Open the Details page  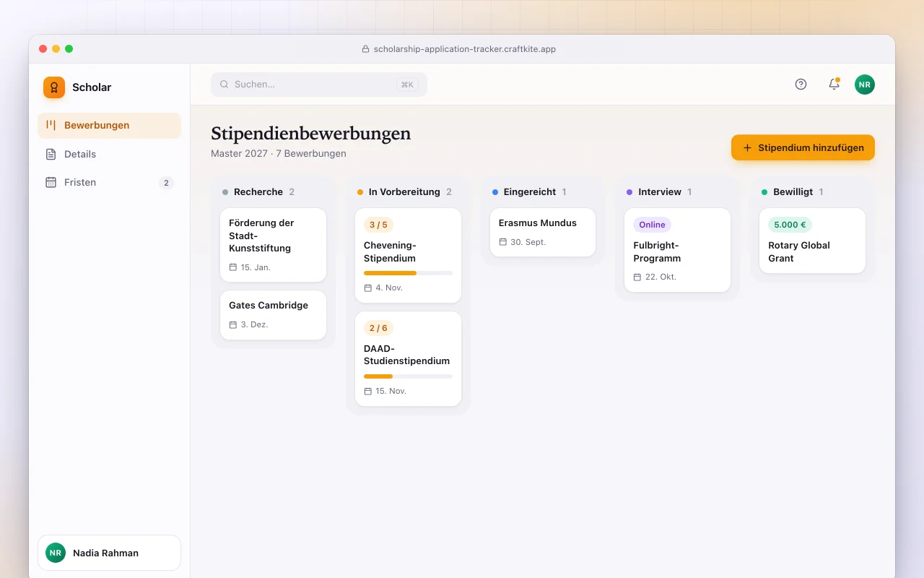coord(109,154)
